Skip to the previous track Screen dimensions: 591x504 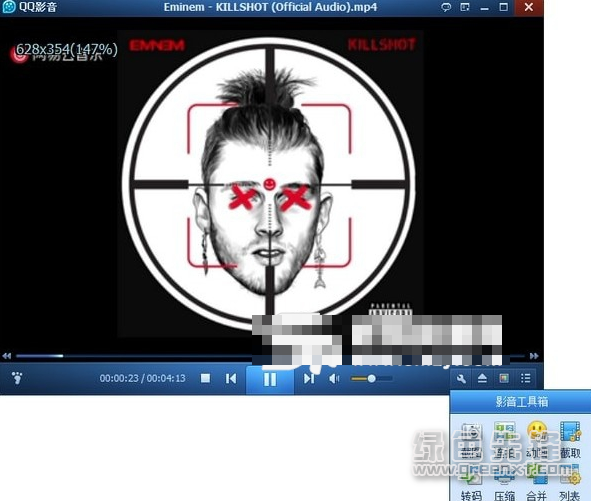click(231, 378)
